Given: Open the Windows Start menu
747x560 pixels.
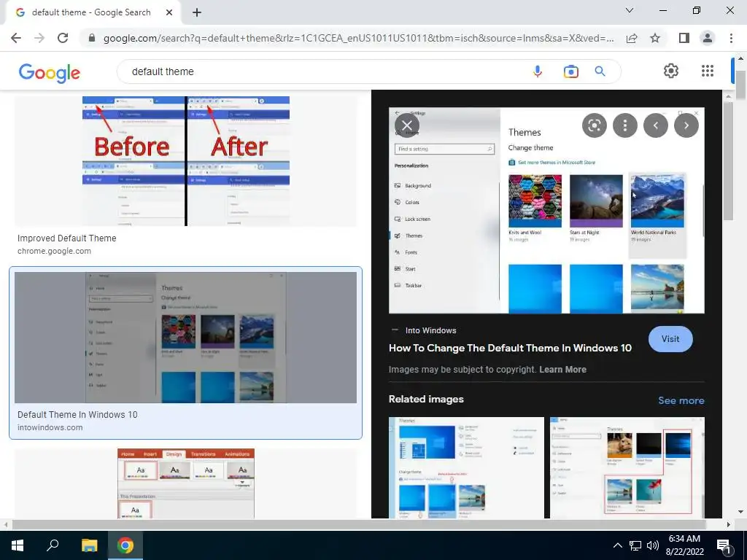Looking at the screenshot, I should click(x=18, y=545).
